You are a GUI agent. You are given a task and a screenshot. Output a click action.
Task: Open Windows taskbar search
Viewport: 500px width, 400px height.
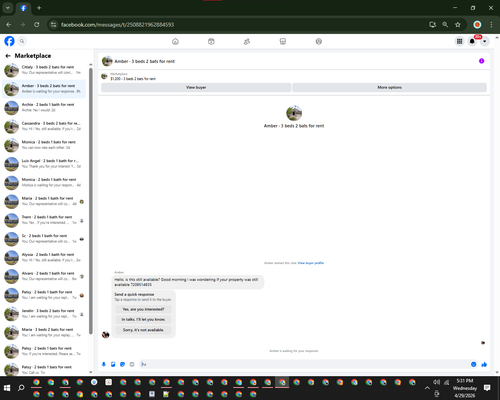[x=21, y=388]
